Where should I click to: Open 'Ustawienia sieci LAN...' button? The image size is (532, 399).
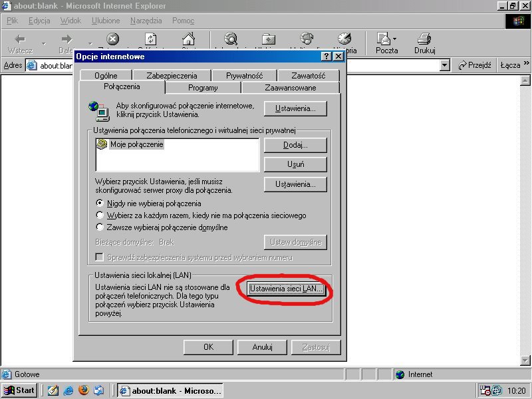287,289
